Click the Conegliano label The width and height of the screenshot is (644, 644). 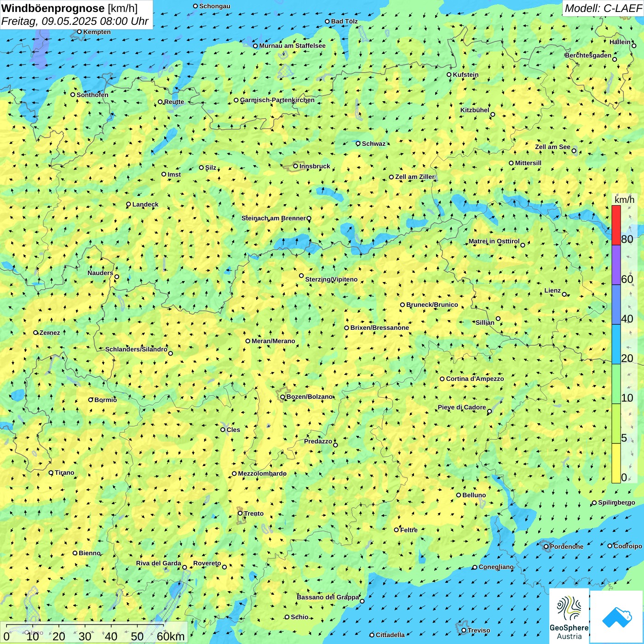[496, 567]
